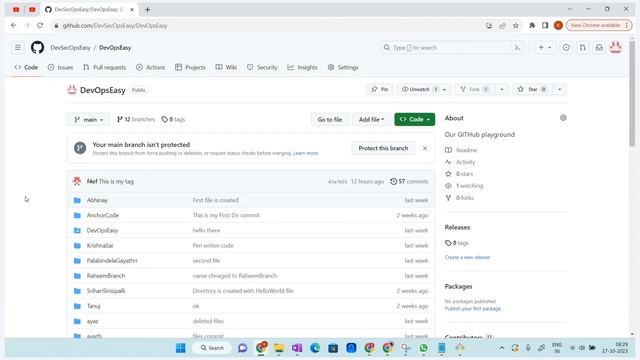Open Microsoft Edge from taskbar

(315, 348)
